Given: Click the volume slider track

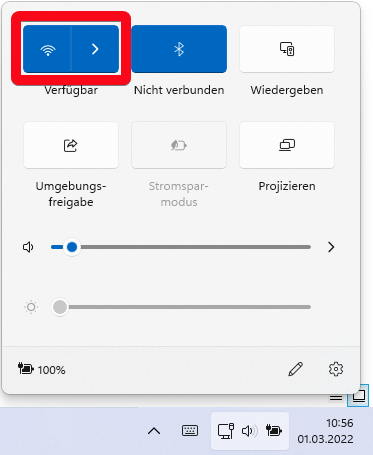Looking at the screenshot, I should (181, 247).
